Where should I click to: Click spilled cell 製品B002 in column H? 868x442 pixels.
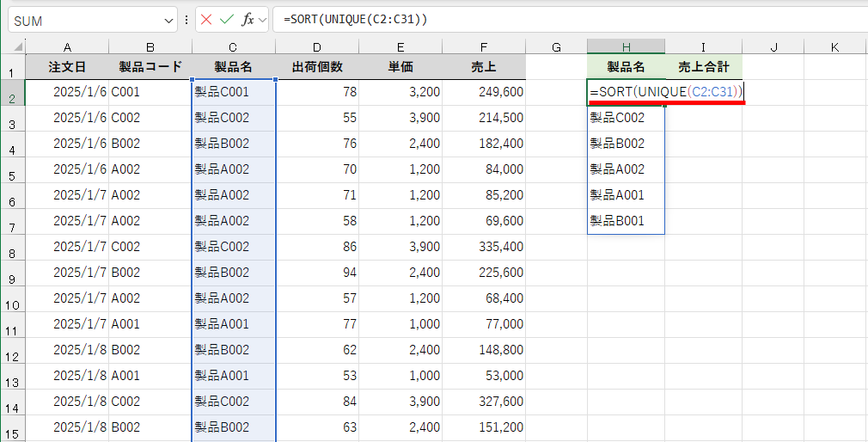click(x=627, y=144)
